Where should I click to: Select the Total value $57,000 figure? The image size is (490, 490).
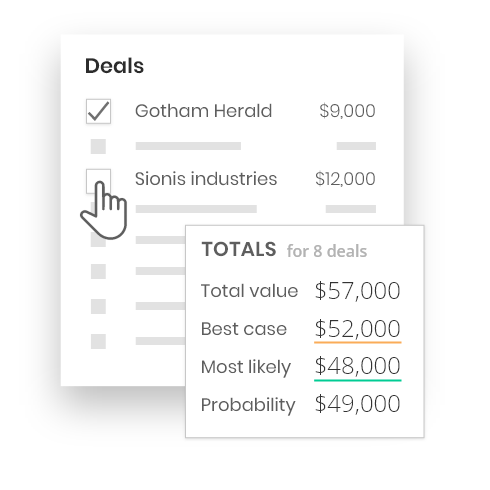point(357,291)
